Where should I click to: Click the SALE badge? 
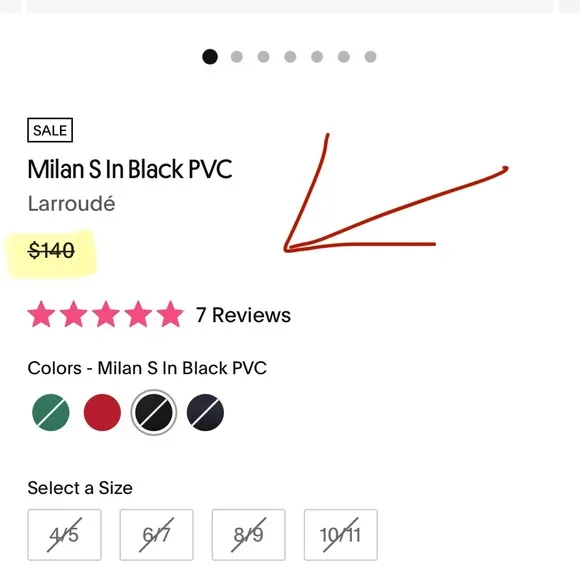[50, 130]
